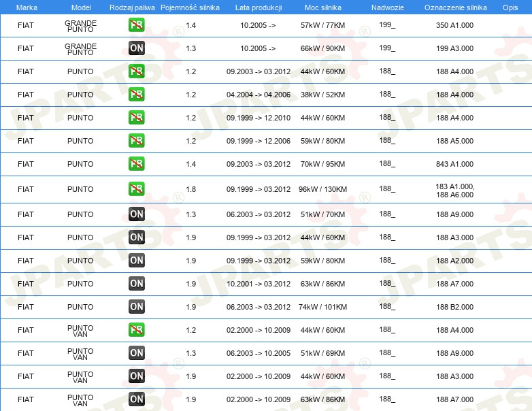The image size is (532, 411).
Task: Select the Lata produkcji column header
Action: tap(259, 7)
